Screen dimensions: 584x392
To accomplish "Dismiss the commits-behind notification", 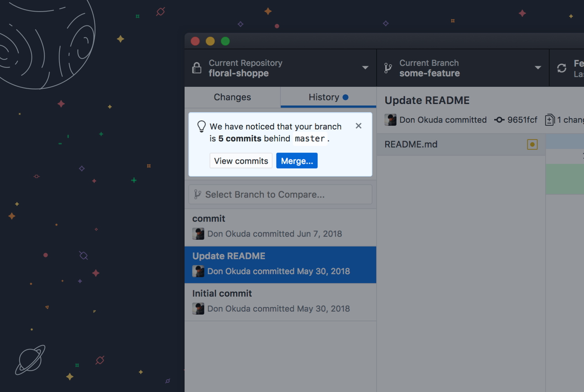I will (359, 126).
